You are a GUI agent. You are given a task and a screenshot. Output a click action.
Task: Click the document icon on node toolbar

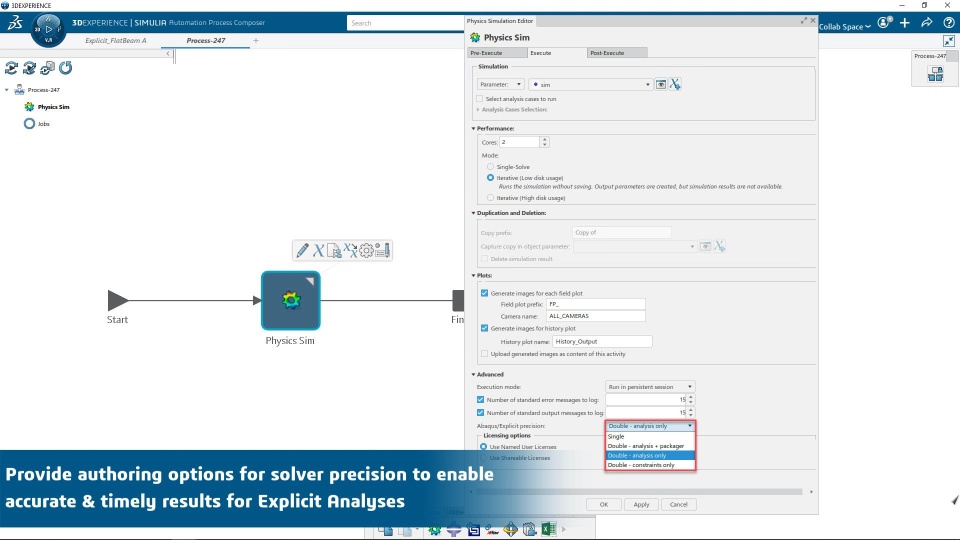pos(334,250)
